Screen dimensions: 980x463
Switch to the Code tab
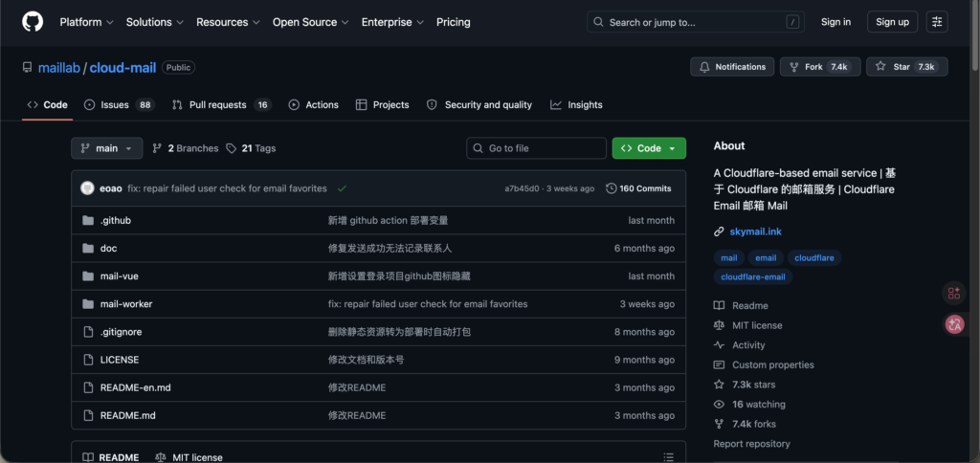point(48,105)
